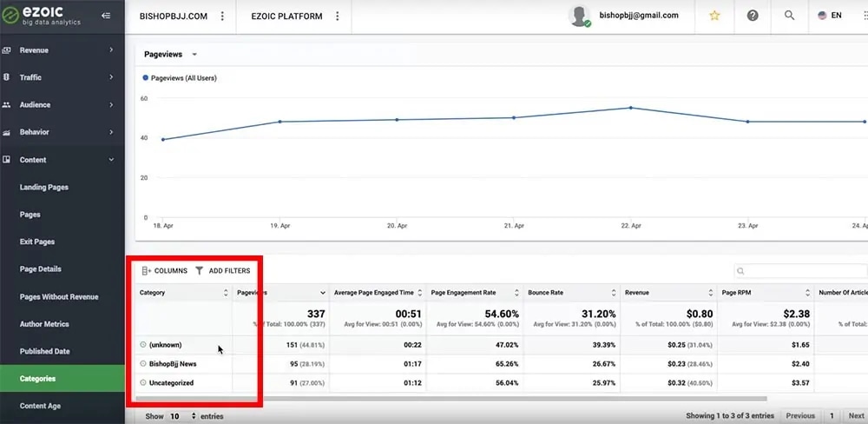The height and width of the screenshot is (424, 868).
Task: Open Content Age in sidebar
Action: 41,407
